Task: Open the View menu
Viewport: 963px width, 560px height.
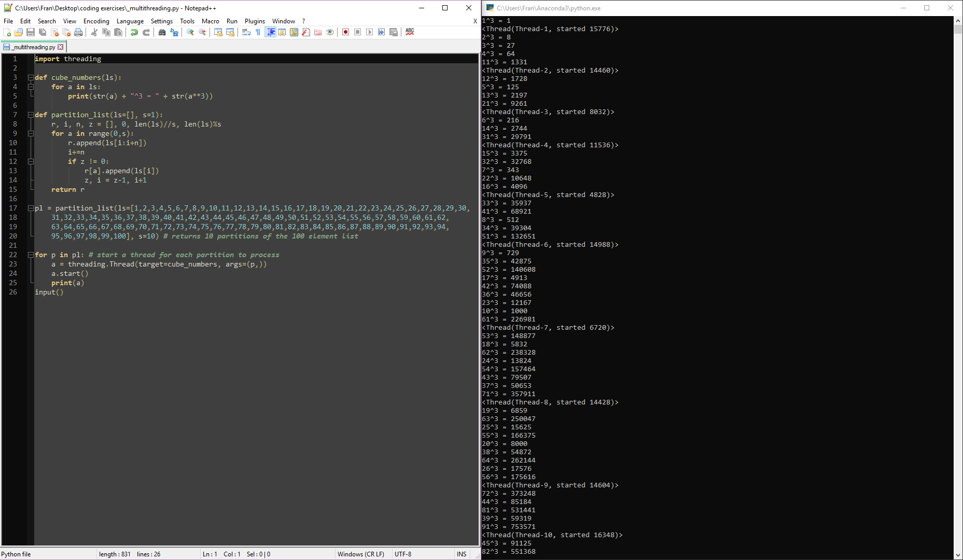Action: coord(69,21)
